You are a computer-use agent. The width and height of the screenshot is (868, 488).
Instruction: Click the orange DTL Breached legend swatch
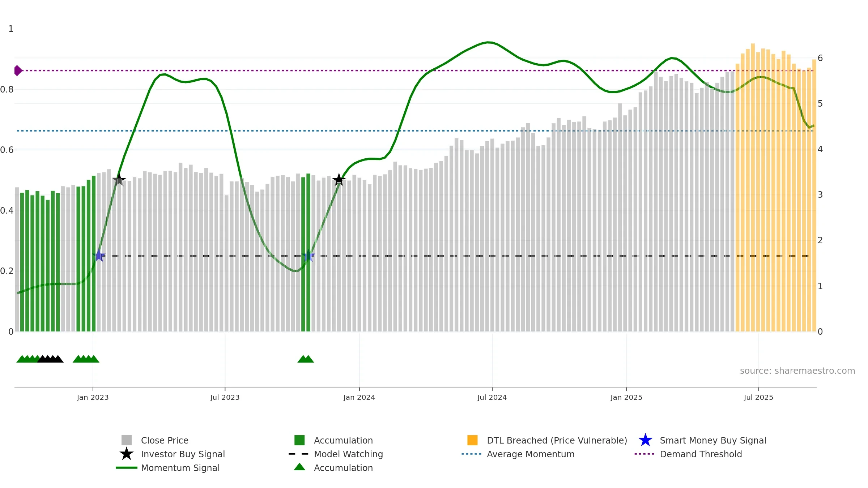click(472, 440)
